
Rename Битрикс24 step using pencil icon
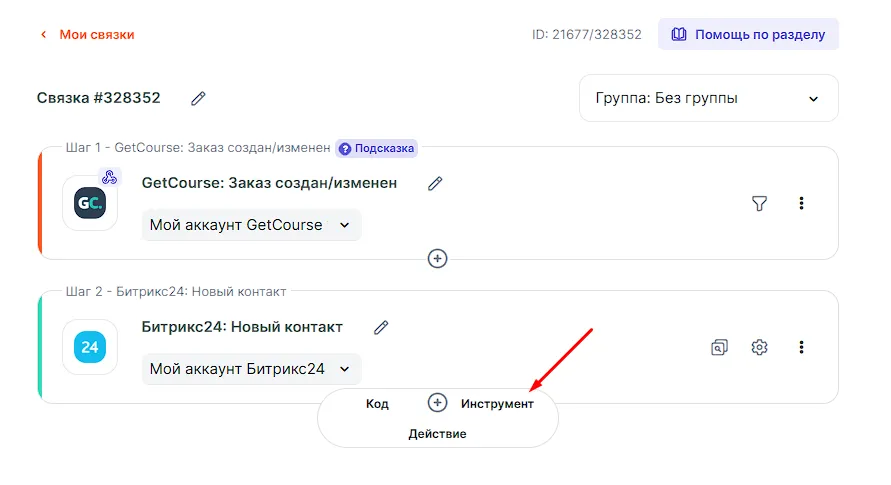[380, 327]
